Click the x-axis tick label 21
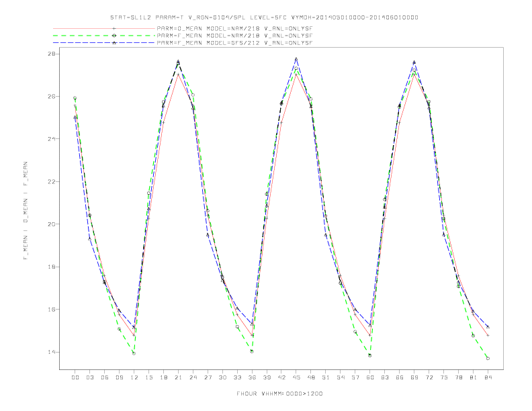Image resolution: width=532 pixels, height=411 pixels. pyautogui.click(x=179, y=377)
